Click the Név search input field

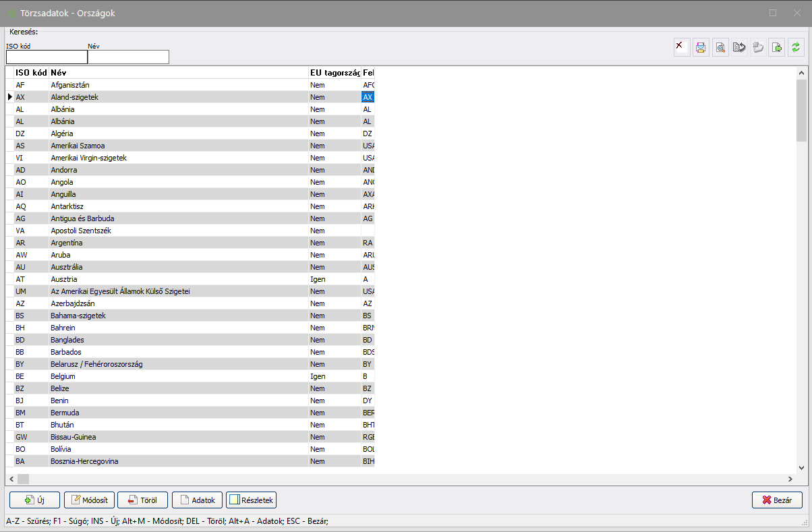point(128,57)
